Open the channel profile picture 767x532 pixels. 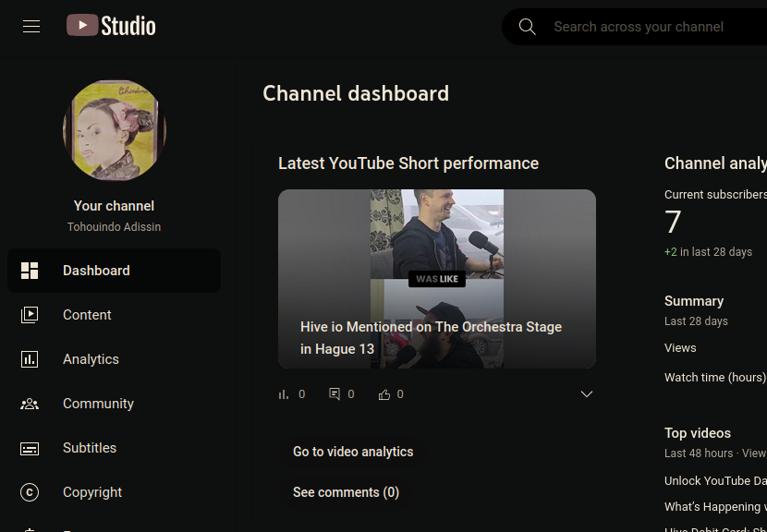pos(115,130)
